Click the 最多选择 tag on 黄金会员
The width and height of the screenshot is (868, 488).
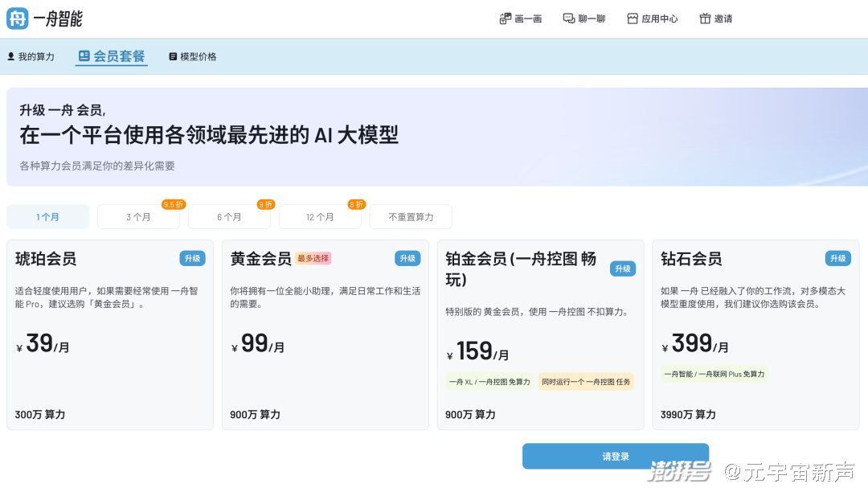(313, 258)
